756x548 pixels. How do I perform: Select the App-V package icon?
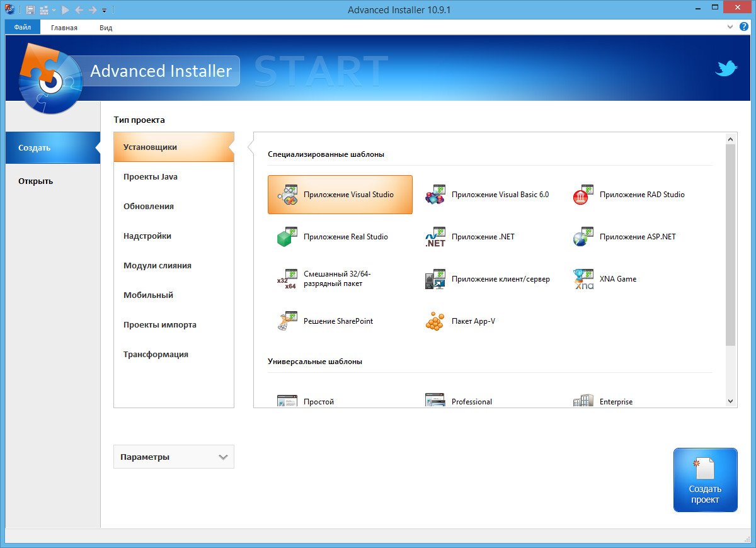[435, 321]
